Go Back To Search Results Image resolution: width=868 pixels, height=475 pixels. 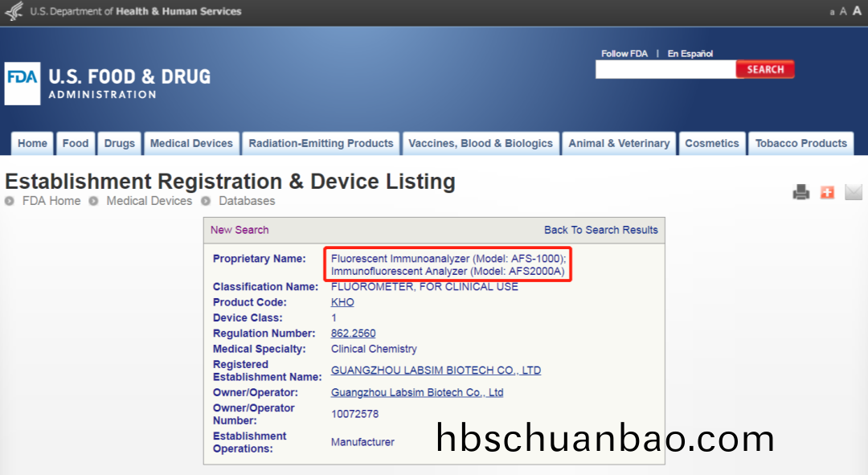pos(600,230)
